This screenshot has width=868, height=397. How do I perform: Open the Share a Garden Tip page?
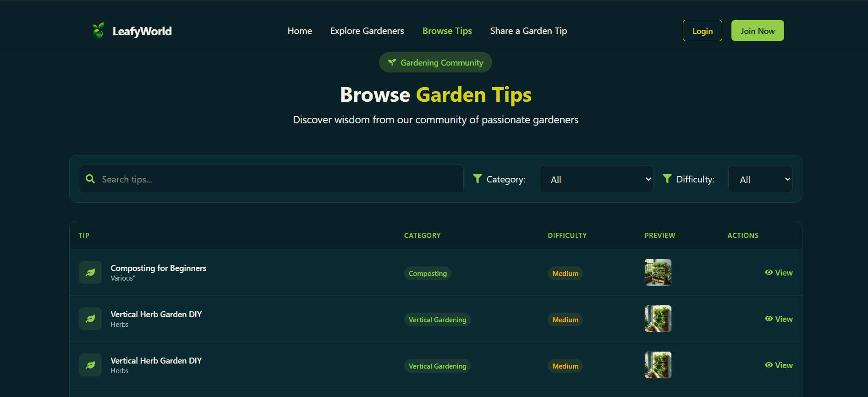[528, 31]
